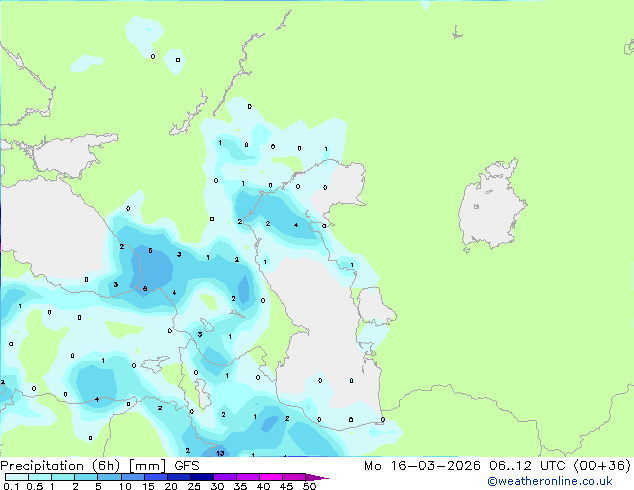This screenshot has width=634, height=490.
Task: Click legend label '30'
Action: [x=217, y=486]
